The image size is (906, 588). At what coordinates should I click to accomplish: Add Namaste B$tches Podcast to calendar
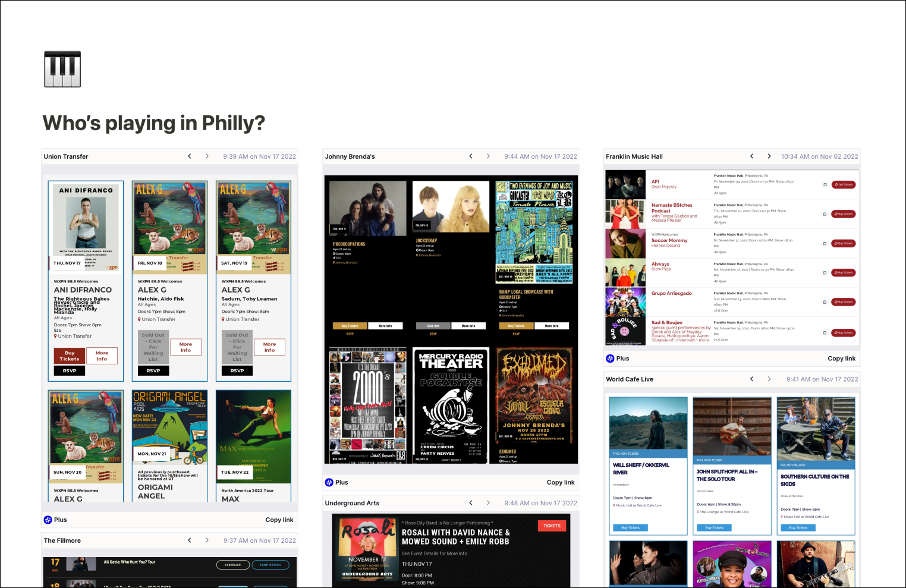[825, 214]
